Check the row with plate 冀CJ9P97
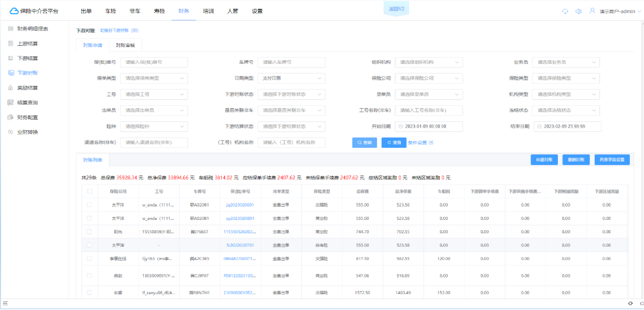The width and height of the screenshot is (644, 310). point(89,276)
